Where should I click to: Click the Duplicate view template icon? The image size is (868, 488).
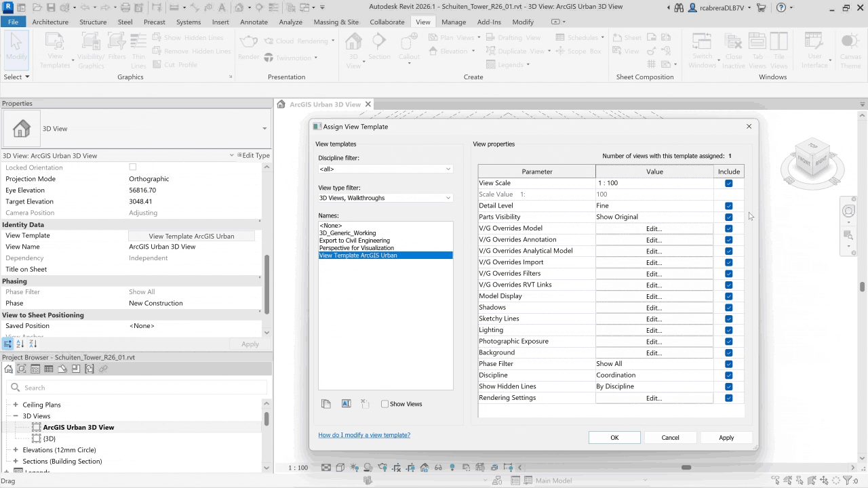pyautogui.click(x=326, y=404)
